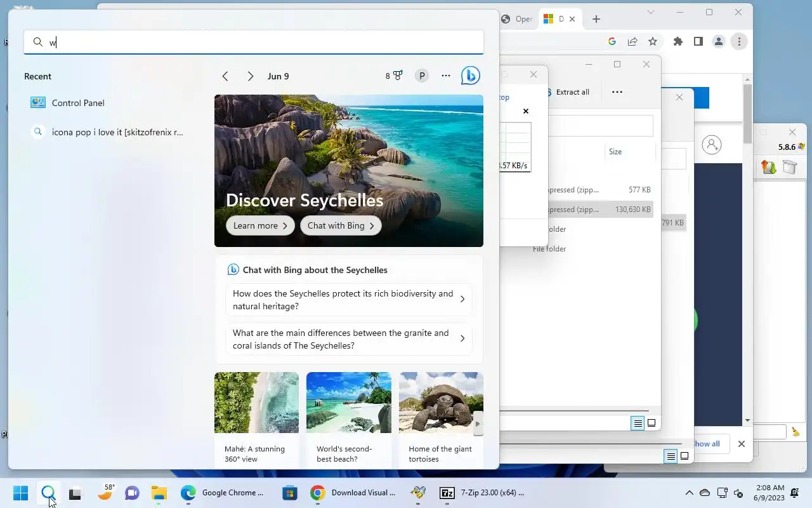Viewport: 812px width, 508px height.
Task: Switch to the Chrome 'Download Visual ...' taskbar item
Action: point(354,493)
